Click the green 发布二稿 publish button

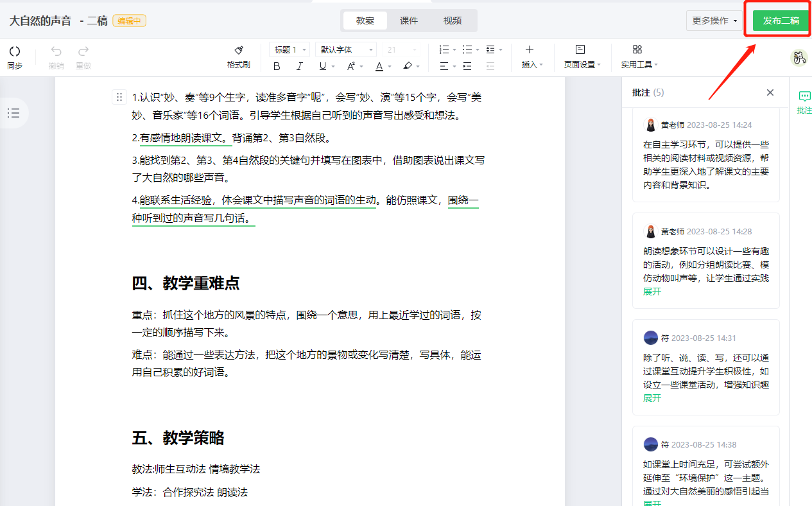(781, 21)
